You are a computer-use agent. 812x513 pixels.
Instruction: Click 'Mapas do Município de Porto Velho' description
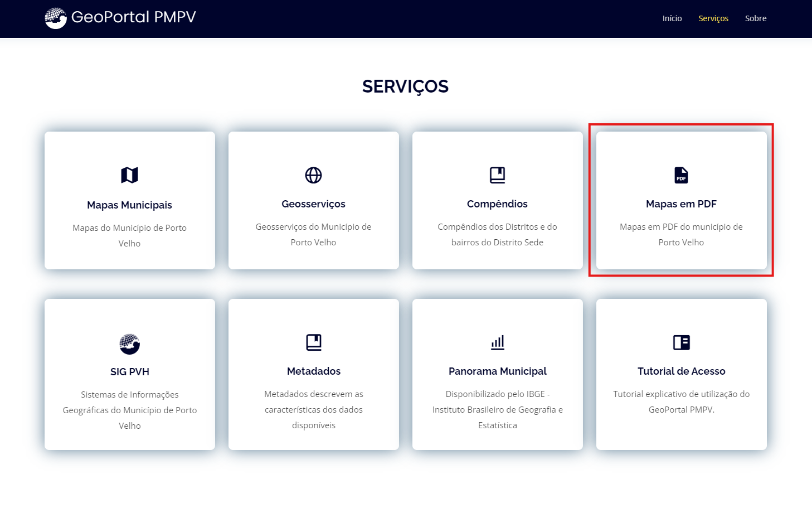(x=129, y=235)
